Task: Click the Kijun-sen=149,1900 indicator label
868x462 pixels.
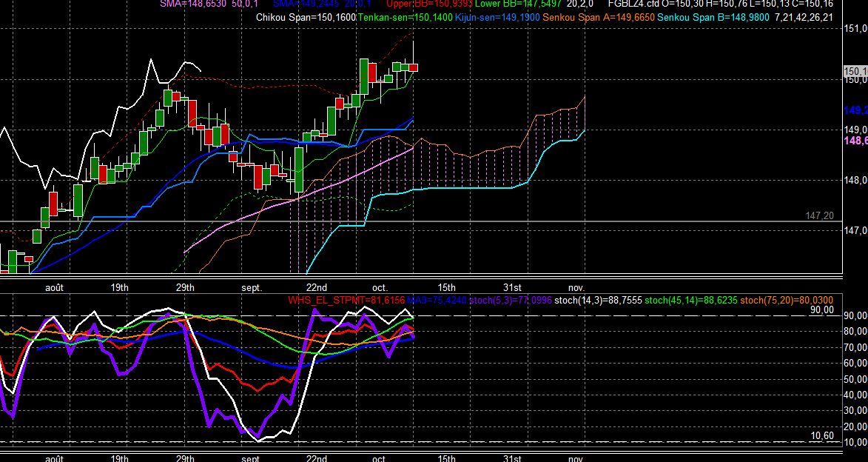Action: point(497,18)
